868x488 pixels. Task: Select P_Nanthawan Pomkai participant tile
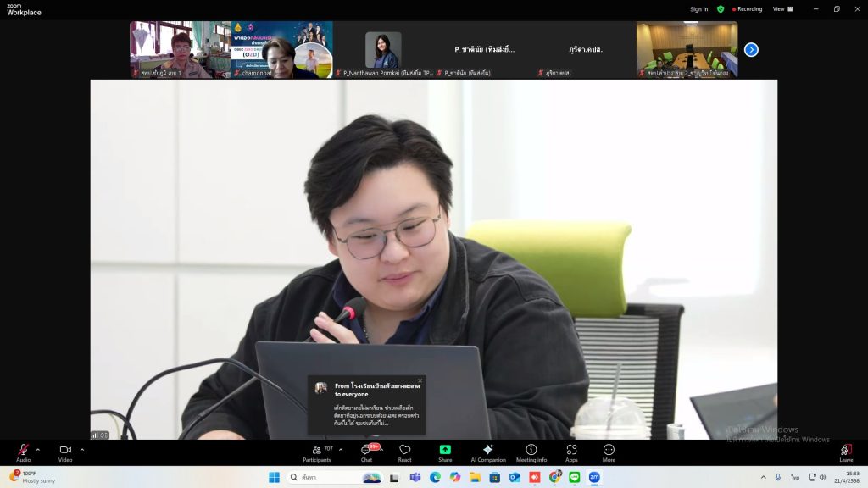pos(383,50)
